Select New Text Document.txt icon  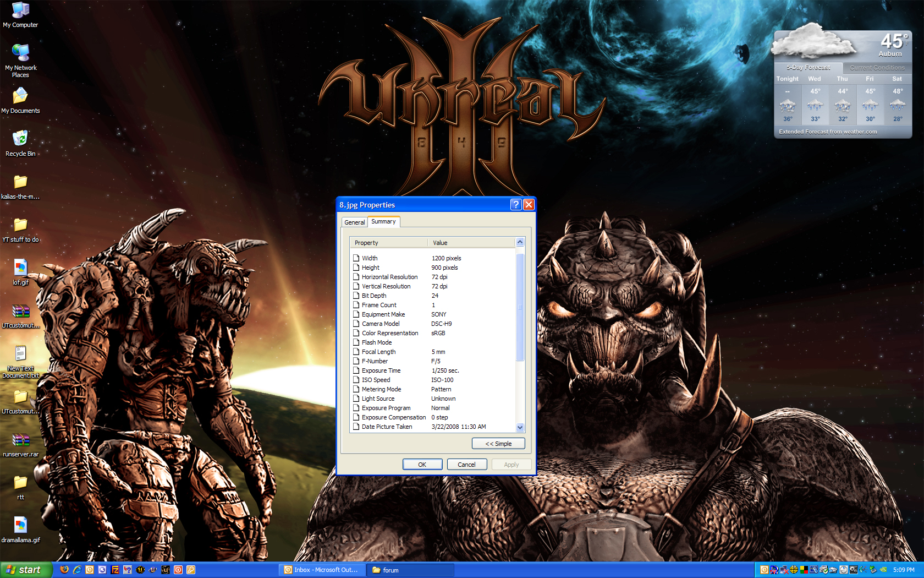click(20, 362)
